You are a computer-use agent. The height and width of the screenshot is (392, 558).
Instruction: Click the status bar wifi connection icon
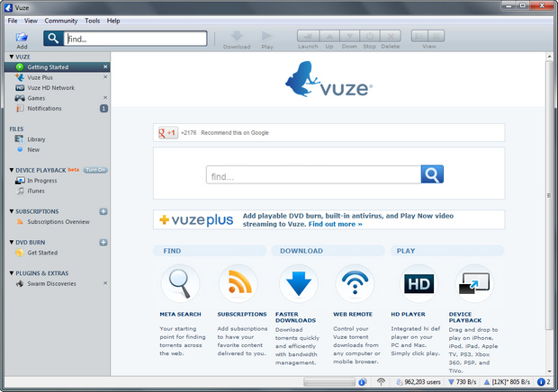click(x=381, y=382)
